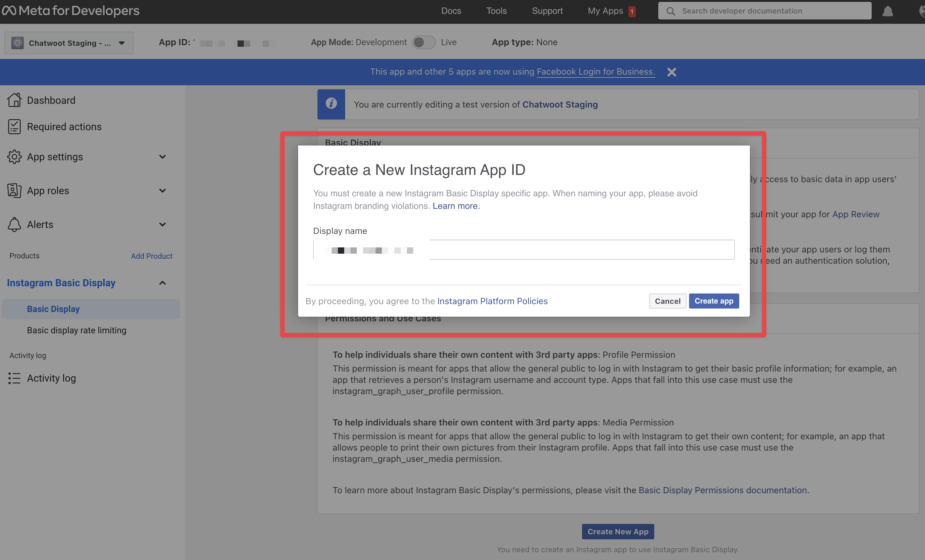
Task: Click the search magnifier icon
Action: 671,11
